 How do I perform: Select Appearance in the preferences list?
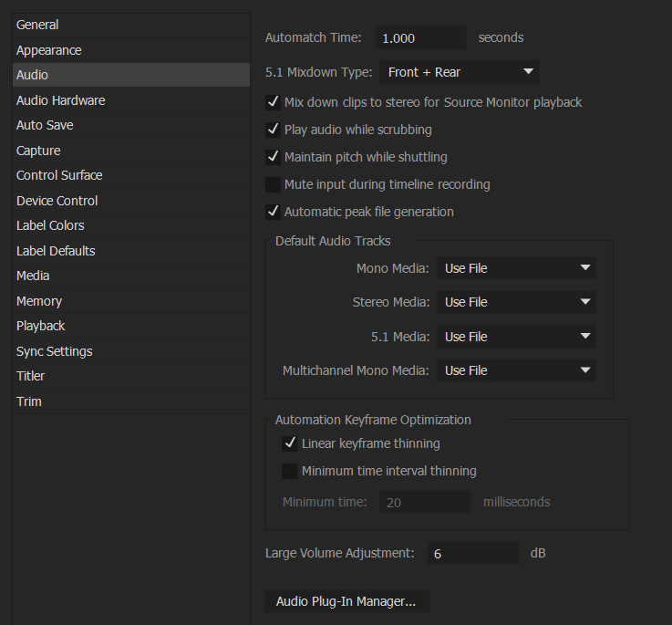point(131,50)
